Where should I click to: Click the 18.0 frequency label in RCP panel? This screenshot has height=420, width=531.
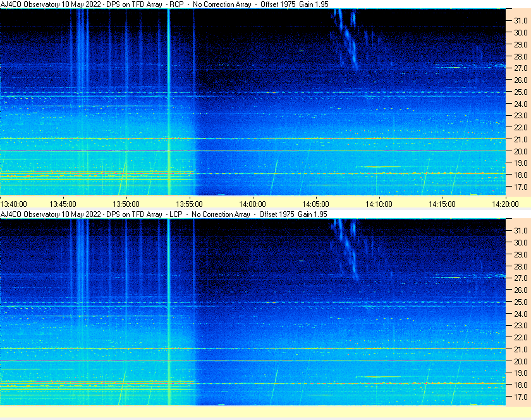(521, 175)
